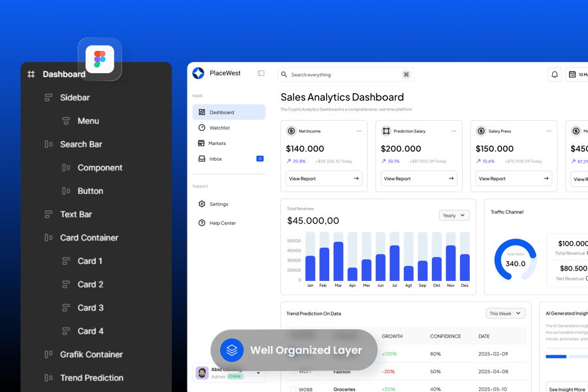Toggle the sidebar collapse icon

[x=261, y=74]
